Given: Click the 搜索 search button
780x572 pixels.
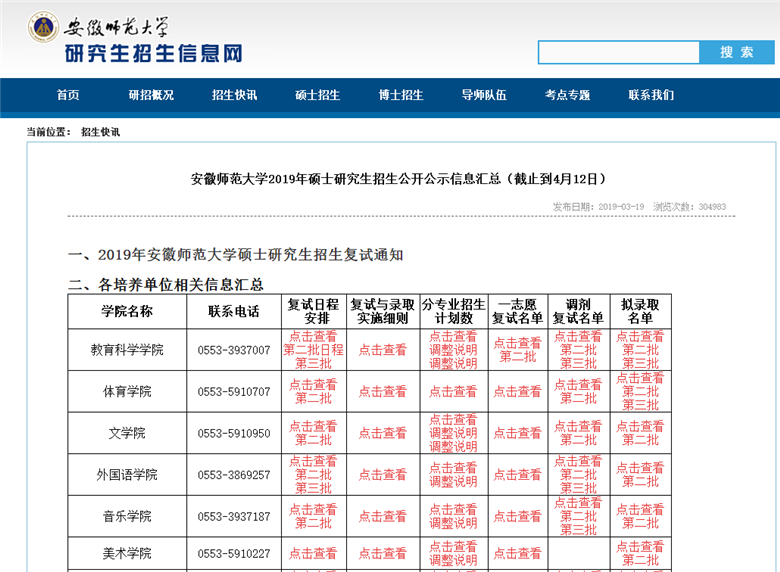Looking at the screenshot, I should pyautogui.click(x=737, y=52).
